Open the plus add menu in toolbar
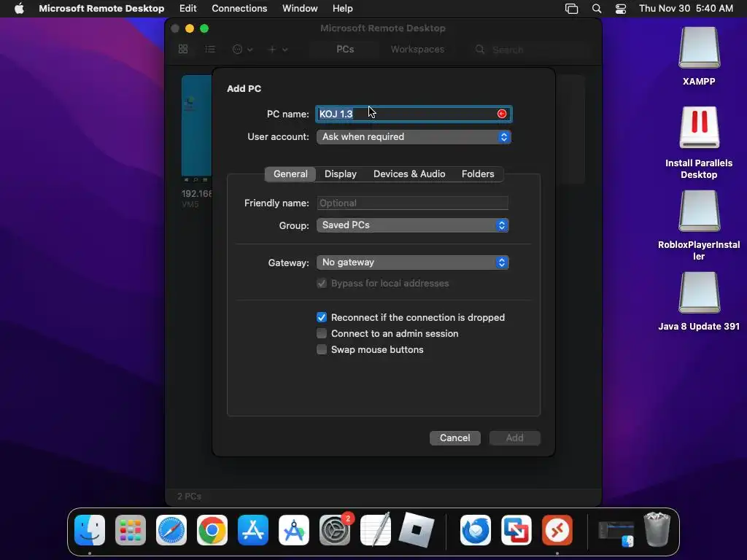The width and height of the screenshot is (747, 560). point(278,49)
